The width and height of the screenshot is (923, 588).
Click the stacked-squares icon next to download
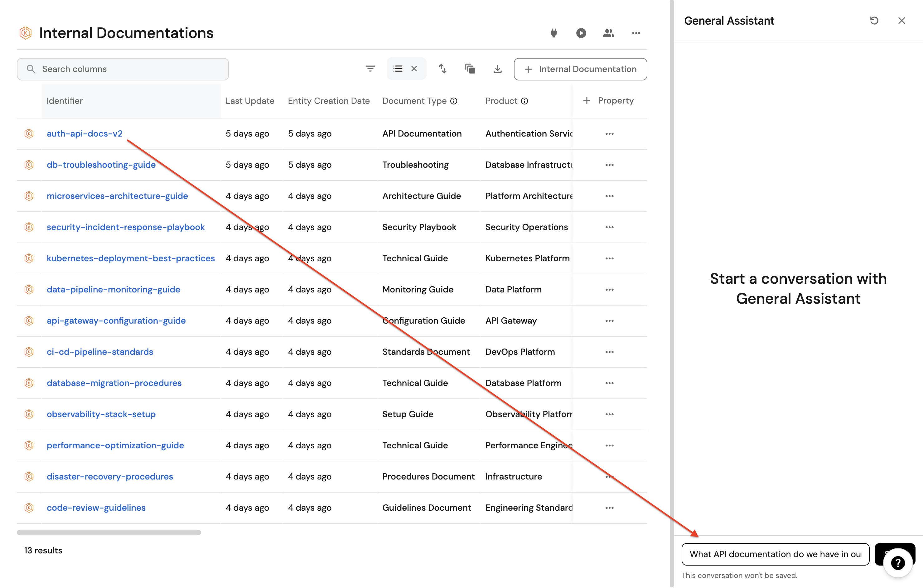click(x=470, y=69)
